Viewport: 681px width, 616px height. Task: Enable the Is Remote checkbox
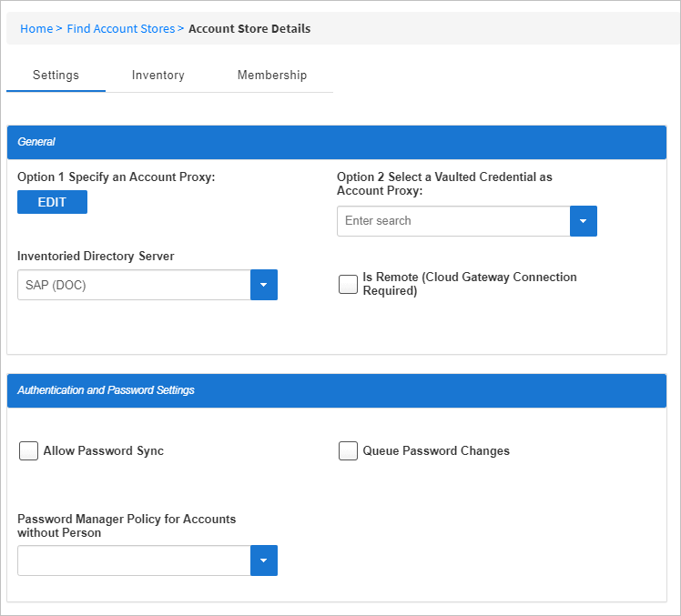pos(348,285)
